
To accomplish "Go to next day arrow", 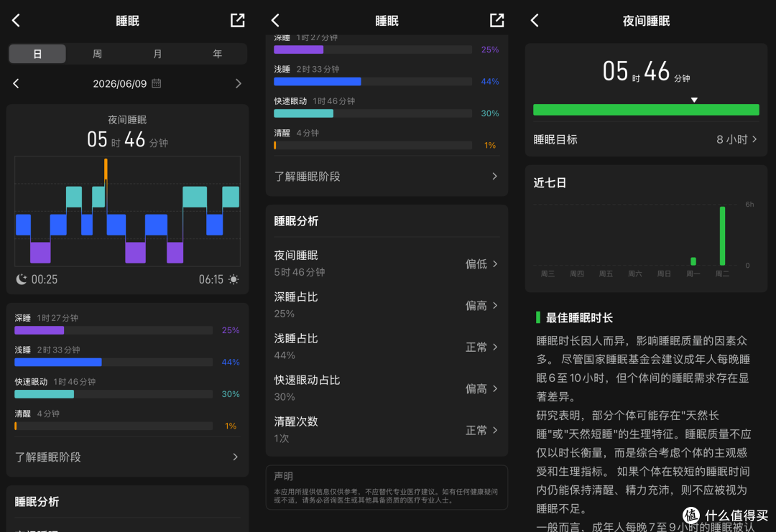I will [x=238, y=83].
